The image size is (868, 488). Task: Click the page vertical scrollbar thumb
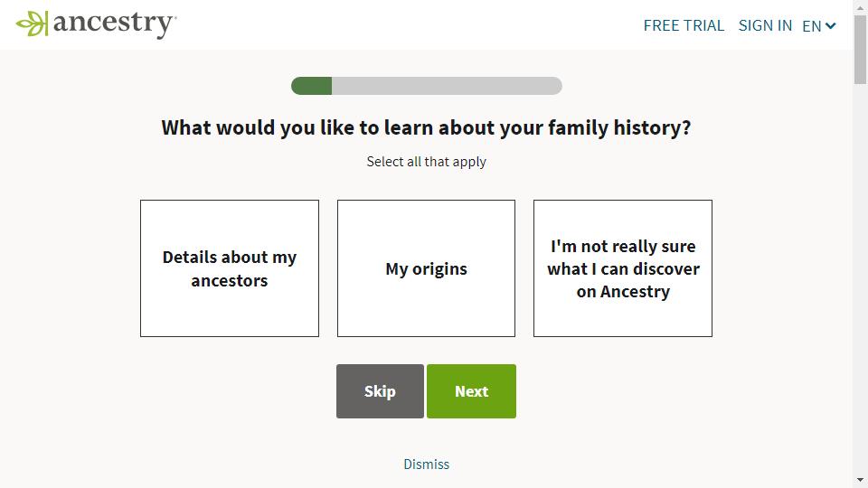(860, 50)
